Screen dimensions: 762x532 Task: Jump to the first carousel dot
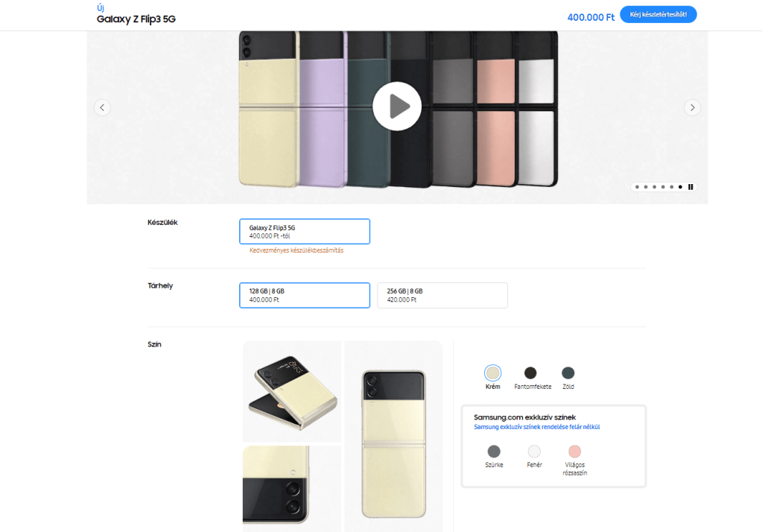click(x=637, y=187)
